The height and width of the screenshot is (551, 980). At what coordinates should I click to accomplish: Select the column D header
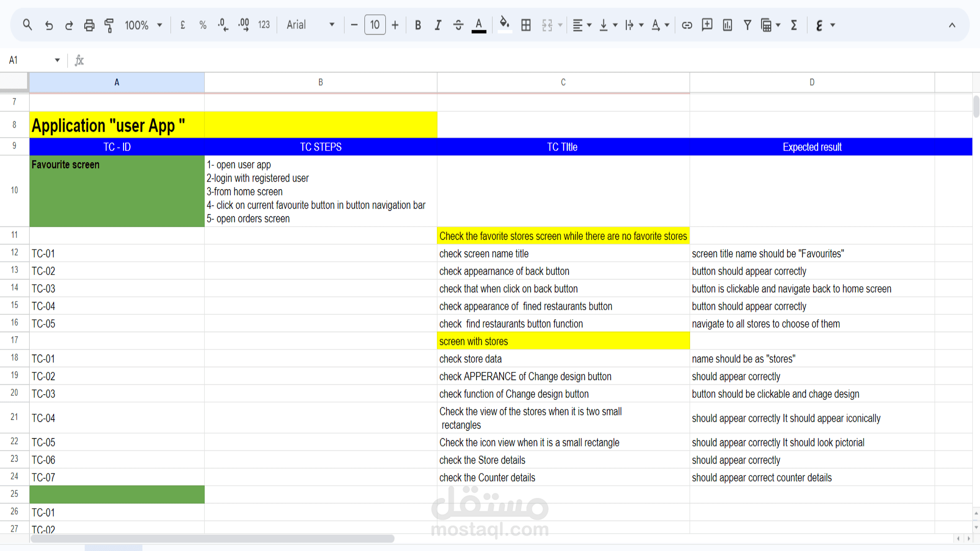[x=812, y=82]
